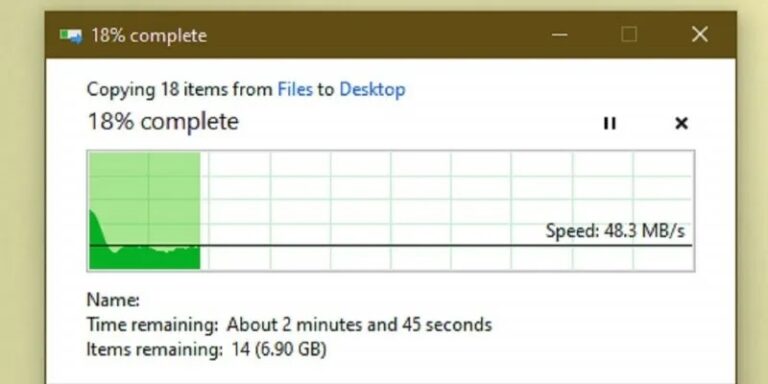The image size is (768, 384).
Task: Minimize the copy progress window
Action: click(560, 35)
